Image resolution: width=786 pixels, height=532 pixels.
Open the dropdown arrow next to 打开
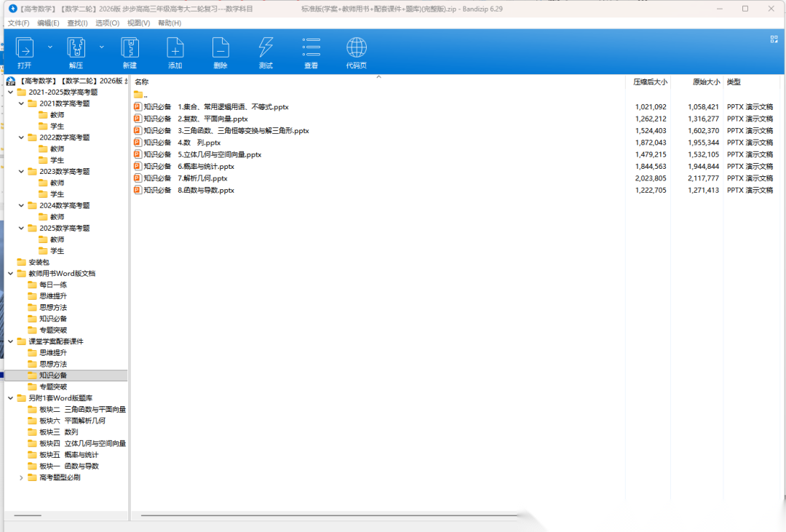click(50, 47)
